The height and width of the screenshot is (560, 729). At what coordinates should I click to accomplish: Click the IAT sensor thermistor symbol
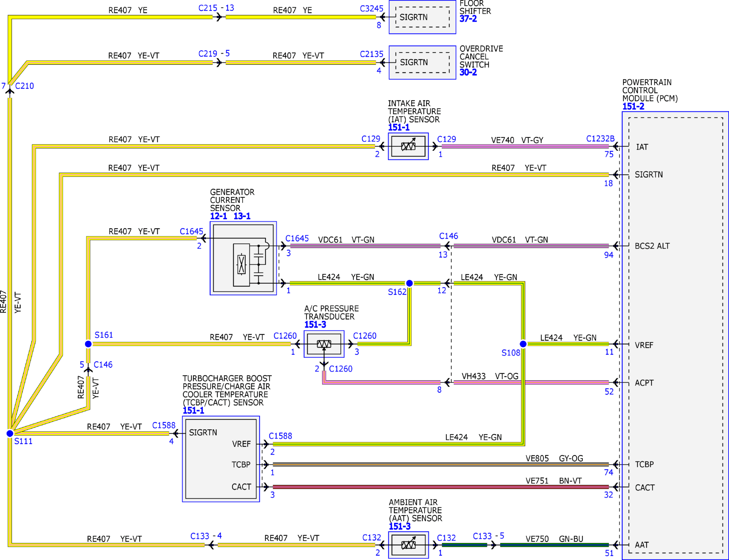408,147
